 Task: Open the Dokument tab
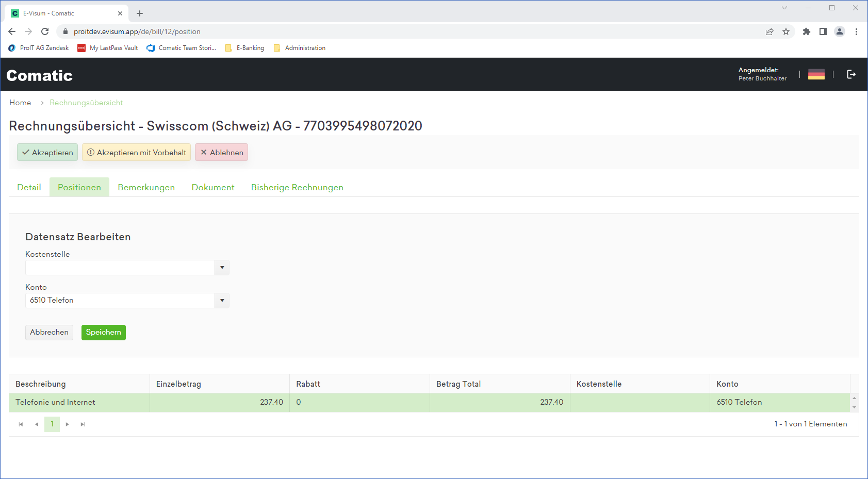coord(213,187)
